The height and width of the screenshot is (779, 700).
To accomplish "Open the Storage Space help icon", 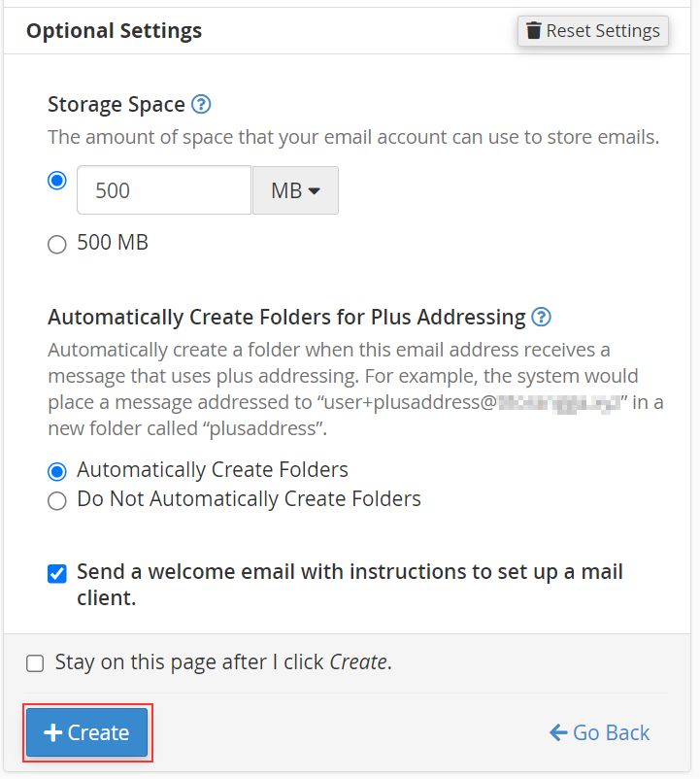I will point(201,105).
